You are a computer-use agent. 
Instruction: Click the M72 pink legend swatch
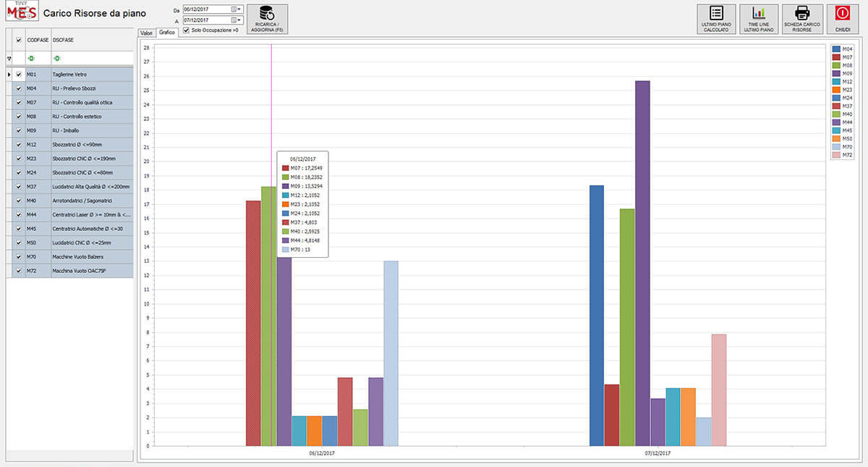click(x=836, y=155)
